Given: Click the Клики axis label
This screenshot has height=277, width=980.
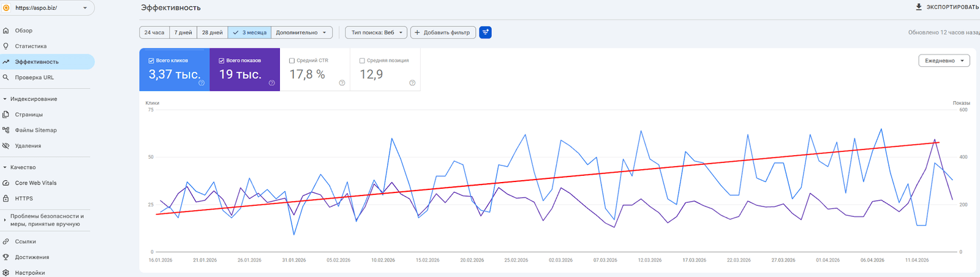Looking at the screenshot, I should (153, 103).
